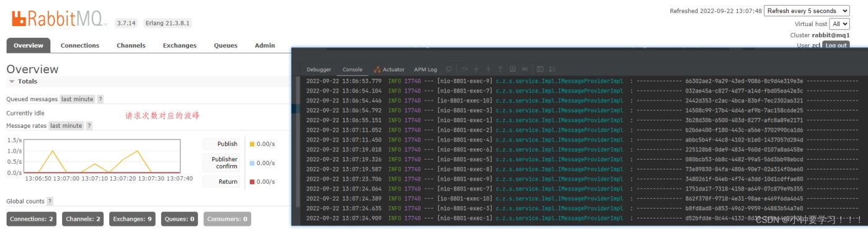Click log line timestamped 13:07:19.018

click(x=583, y=150)
